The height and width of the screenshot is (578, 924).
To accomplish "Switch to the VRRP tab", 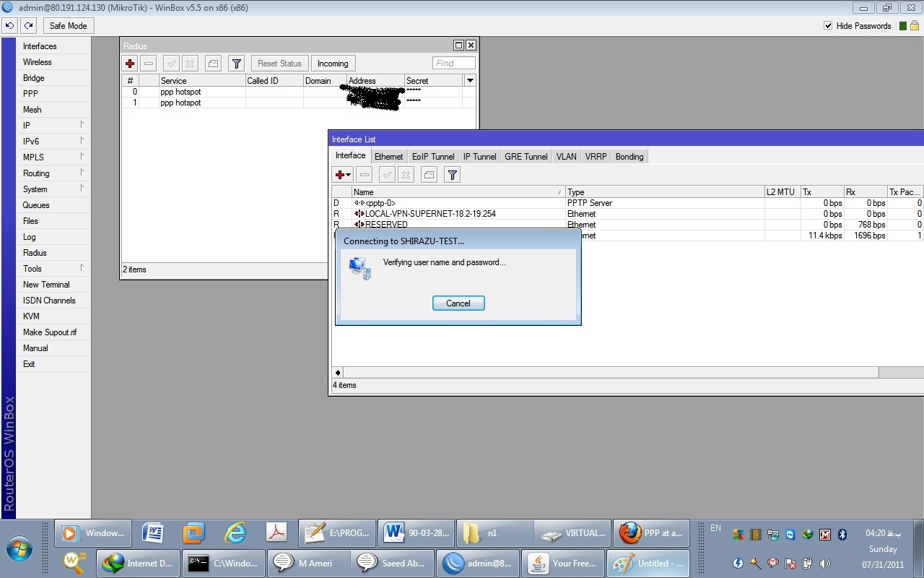I will click(x=596, y=156).
